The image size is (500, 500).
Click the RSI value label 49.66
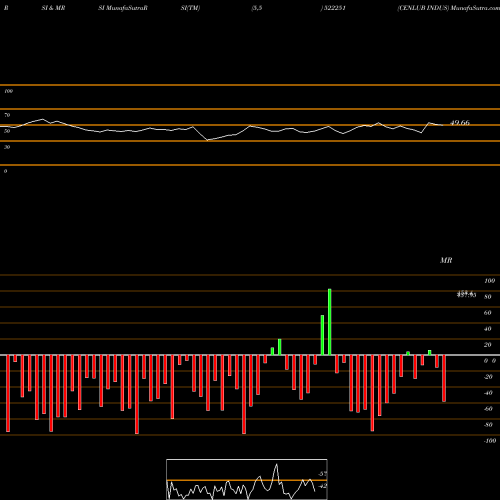coord(460,123)
